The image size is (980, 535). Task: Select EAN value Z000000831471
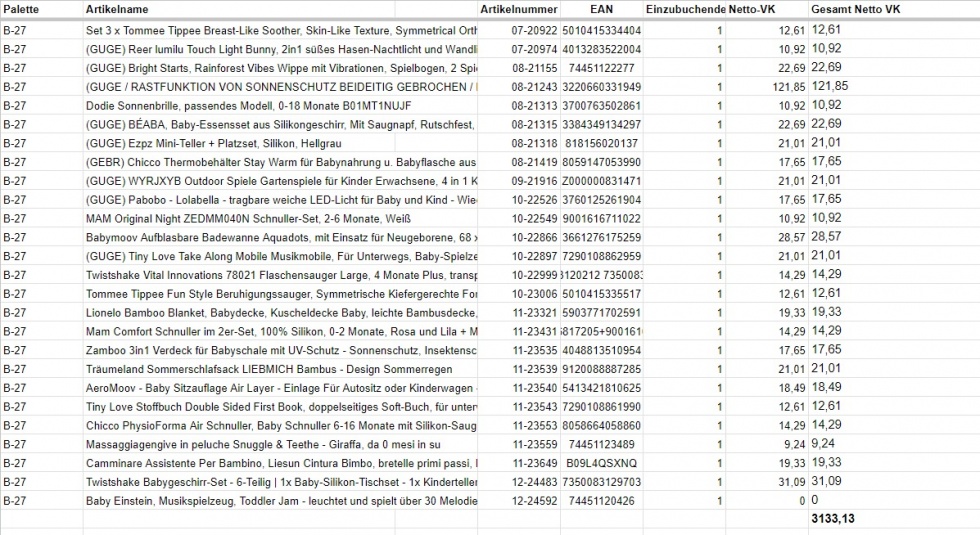coord(601,181)
